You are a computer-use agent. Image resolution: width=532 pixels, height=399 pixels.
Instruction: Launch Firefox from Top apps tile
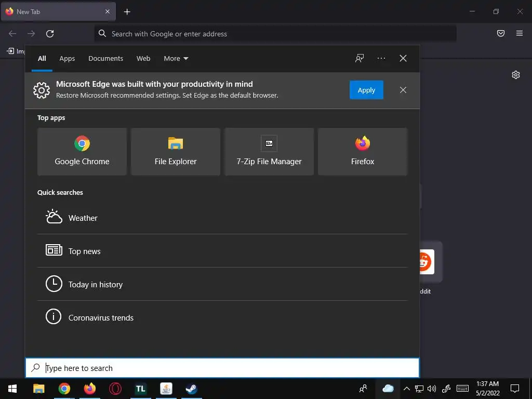tap(362, 152)
